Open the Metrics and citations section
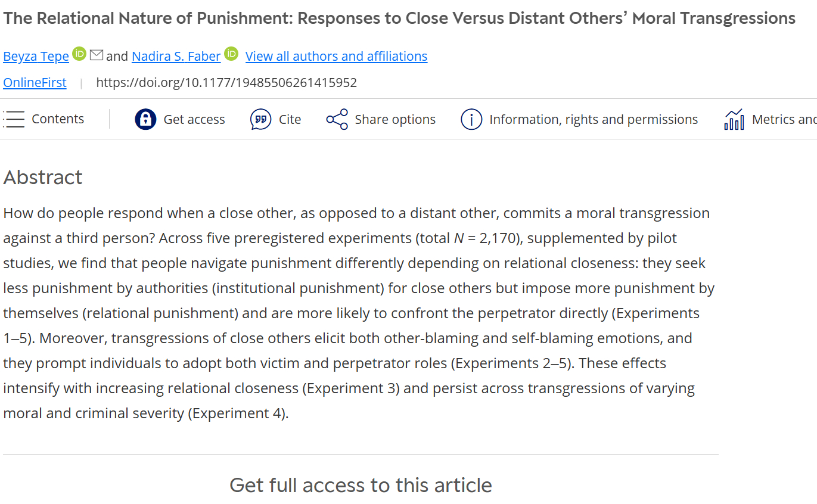 pyautogui.click(x=784, y=120)
